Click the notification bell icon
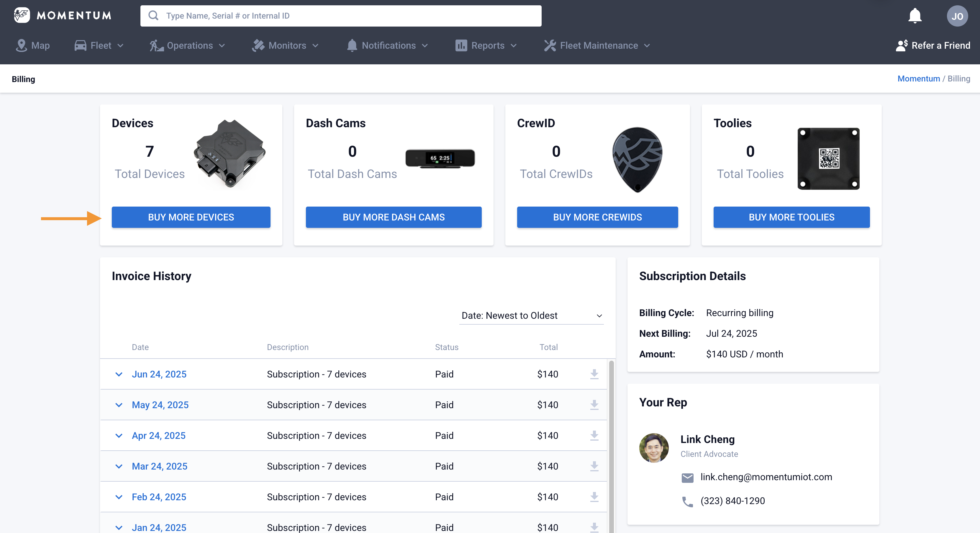This screenshot has height=533, width=980. coord(915,16)
